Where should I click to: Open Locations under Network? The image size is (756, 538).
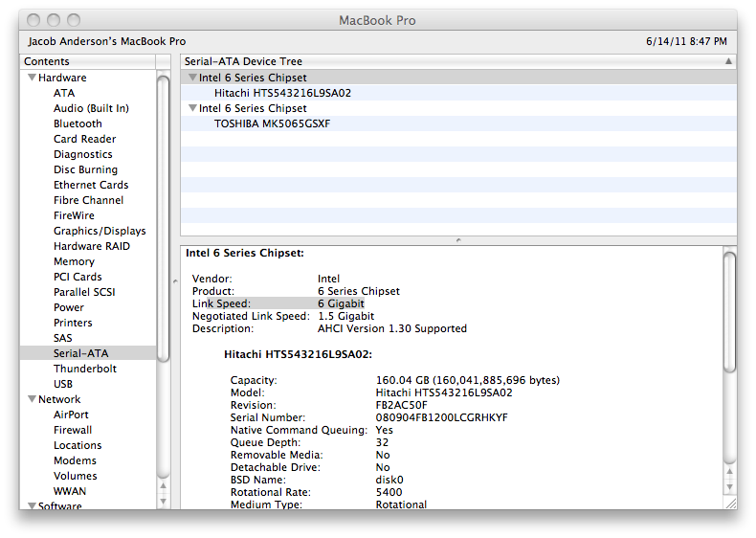pyautogui.click(x=78, y=445)
